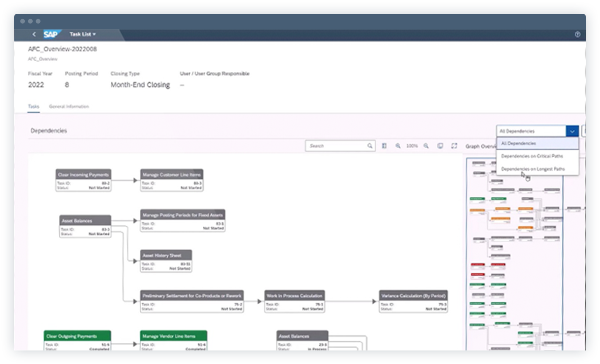The height and width of the screenshot is (364, 600).
Task: Click the SAP logo
Action: tap(52, 34)
